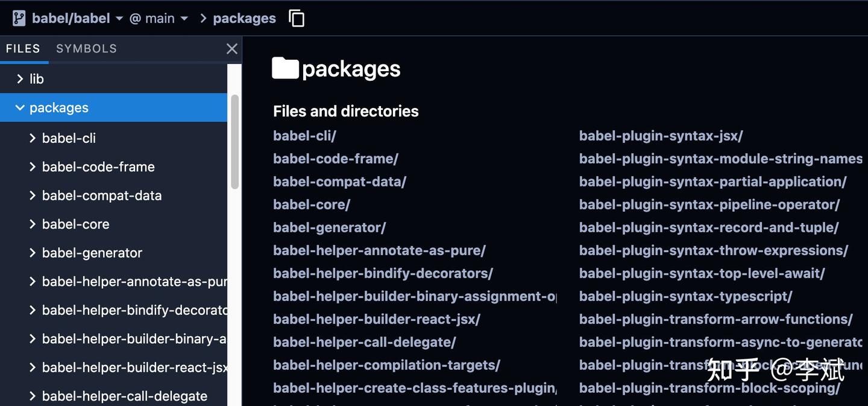Image resolution: width=868 pixels, height=406 pixels.
Task: Click the repository icon beside babel/babel
Action: [x=19, y=18]
